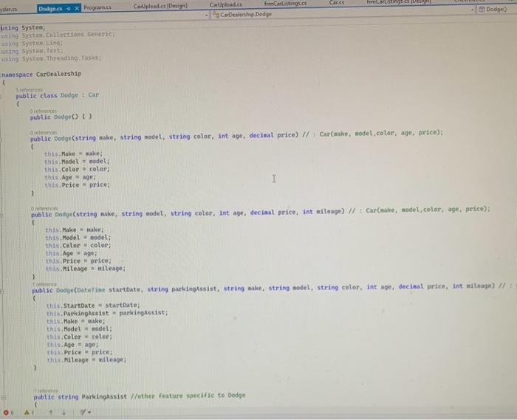
Task: Click the error count '0' in the status bar
Action: [12, 413]
